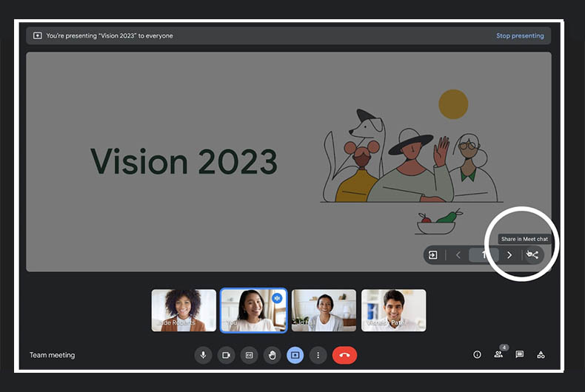Image resolution: width=585 pixels, height=392 pixels.
Task: Click the Share in Meet chat icon
Action: point(532,255)
